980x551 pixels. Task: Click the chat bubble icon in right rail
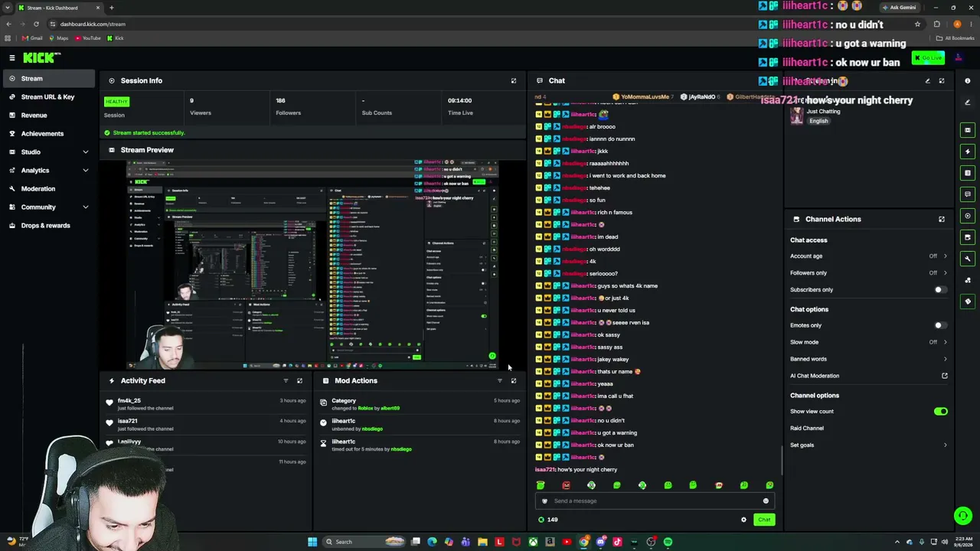(968, 194)
